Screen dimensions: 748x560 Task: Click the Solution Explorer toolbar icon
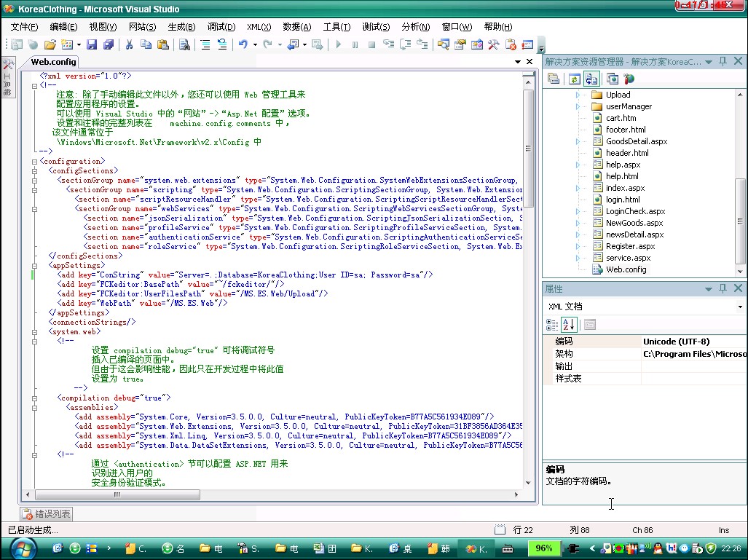(x=443, y=45)
